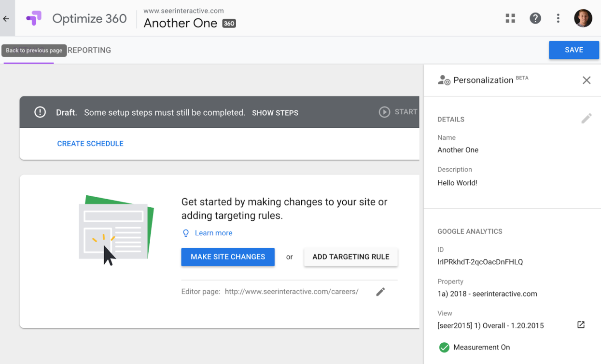The width and height of the screenshot is (601, 364).
Task: Click the green Measurement On checkmark
Action: 444,347
